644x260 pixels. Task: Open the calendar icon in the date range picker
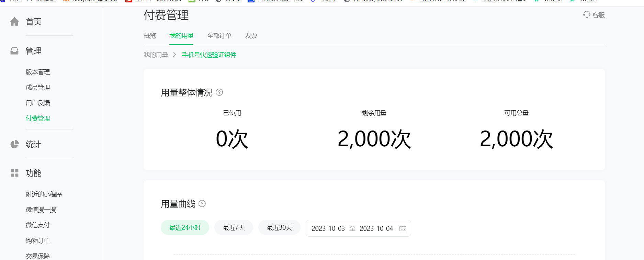tap(403, 228)
